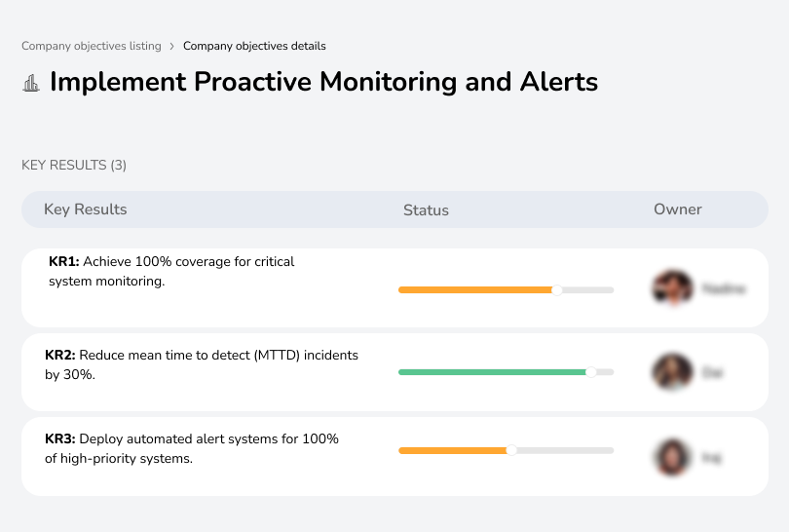This screenshot has height=532, width=789.
Task: Open the Company objectives listing breadcrumb
Action: (92, 46)
